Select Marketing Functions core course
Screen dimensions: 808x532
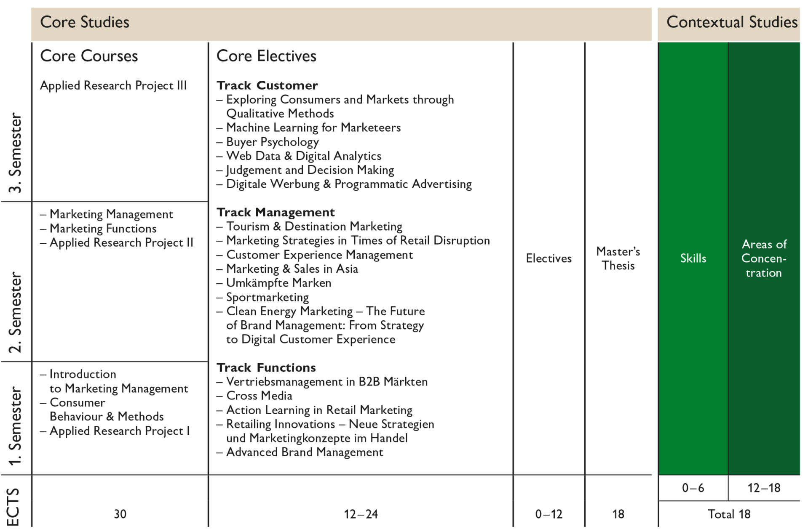click(x=103, y=229)
